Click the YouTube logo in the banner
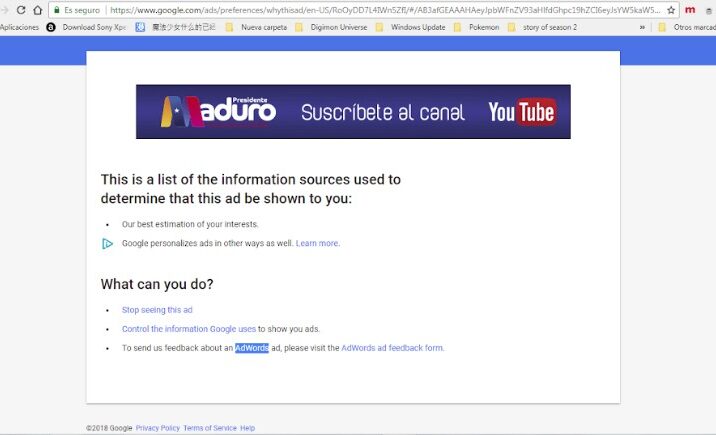The height and width of the screenshot is (435, 716). [x=521, y=112]
